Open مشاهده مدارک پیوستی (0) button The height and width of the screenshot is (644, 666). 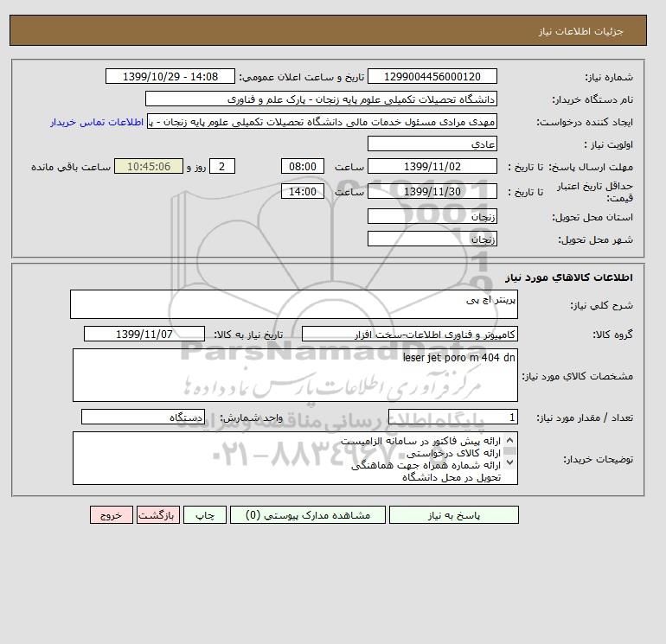coord(308,515)
